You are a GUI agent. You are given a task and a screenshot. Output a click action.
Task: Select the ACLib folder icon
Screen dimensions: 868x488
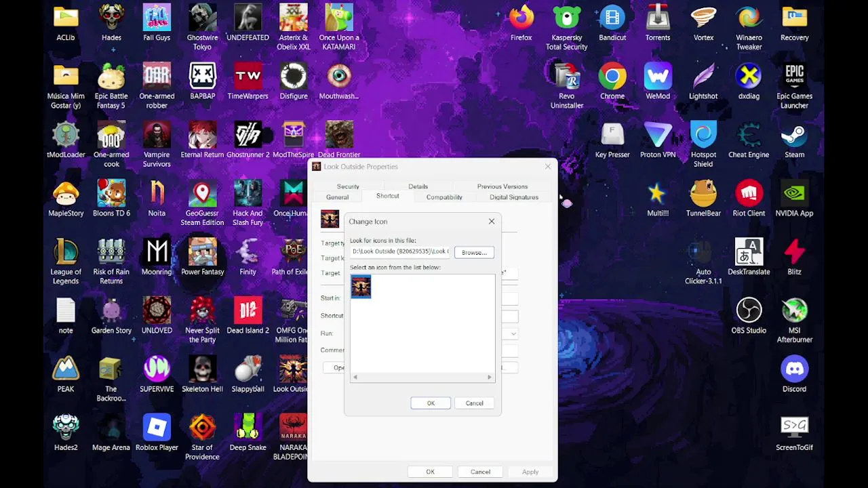click(66, 23)
